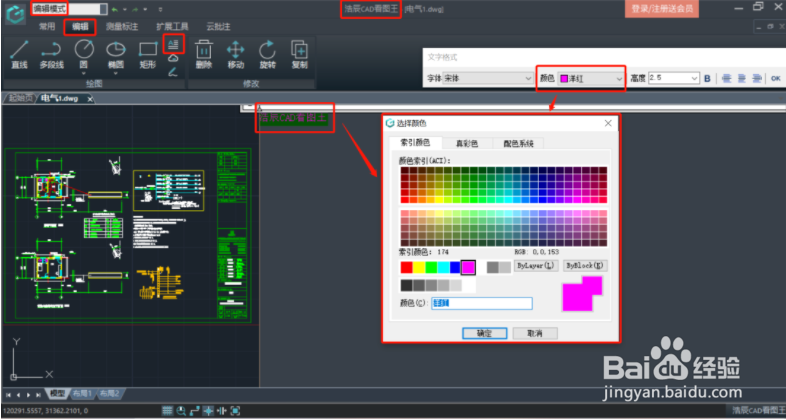The height and width of the screenshot is (420, 786).
Task: Click the zoom magnifier status bar icon
Action: pyautogui.click(x=181, y=410)
